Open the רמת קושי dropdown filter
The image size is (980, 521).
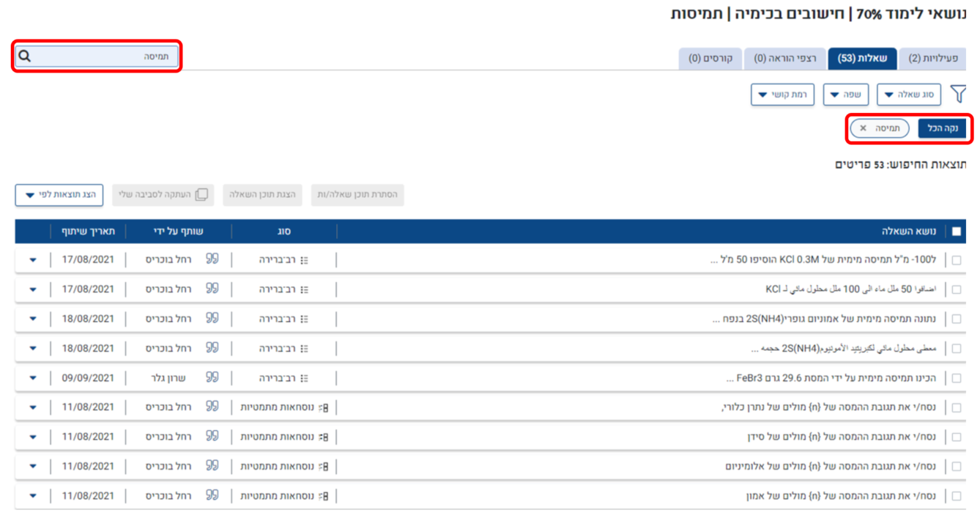click(782, 95)
